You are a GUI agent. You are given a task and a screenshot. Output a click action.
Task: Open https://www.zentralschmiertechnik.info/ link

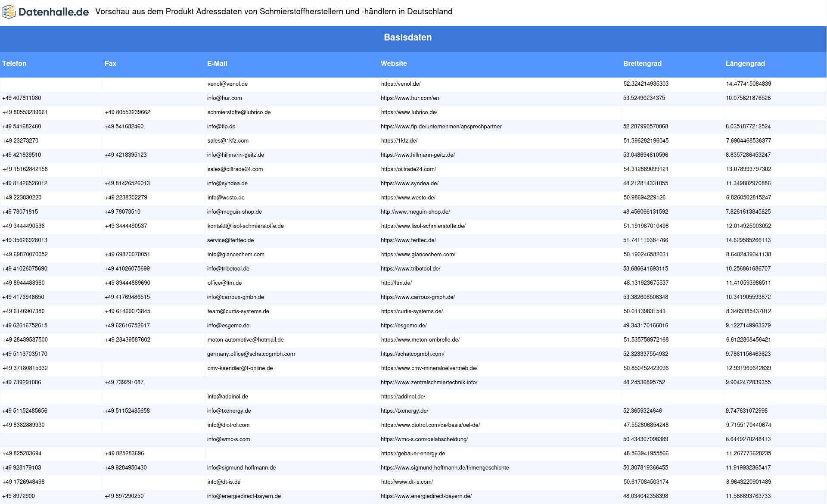[x=429, y=383]
